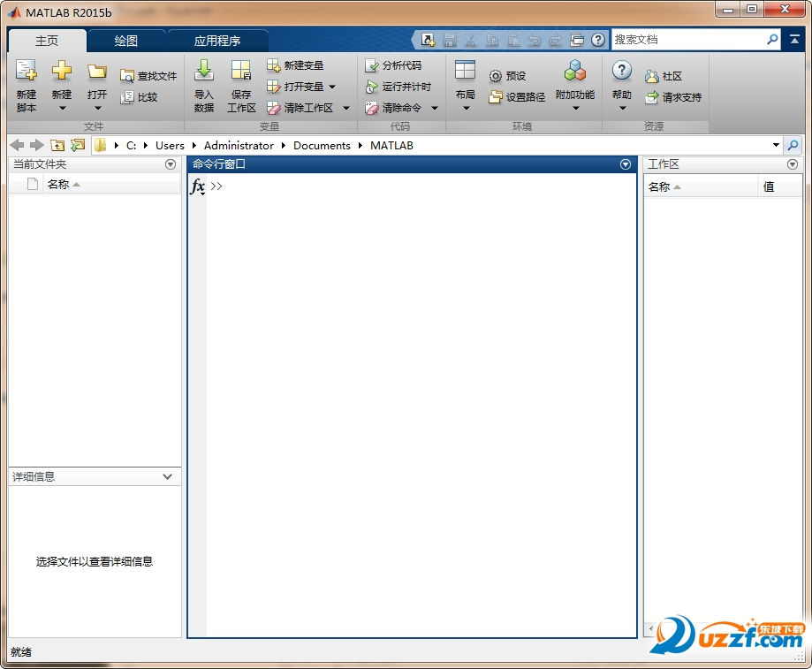Image resolution: width=812 pixels, height=669 pixels.
Task: Click Administrator in the path breadcrumb
Action: [239, 146]
